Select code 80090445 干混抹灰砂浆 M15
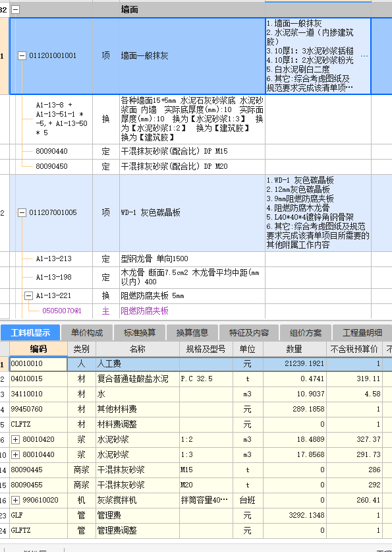Image resolution: width=392 pixels, height=552 pixels. click(x=38, y=470)
